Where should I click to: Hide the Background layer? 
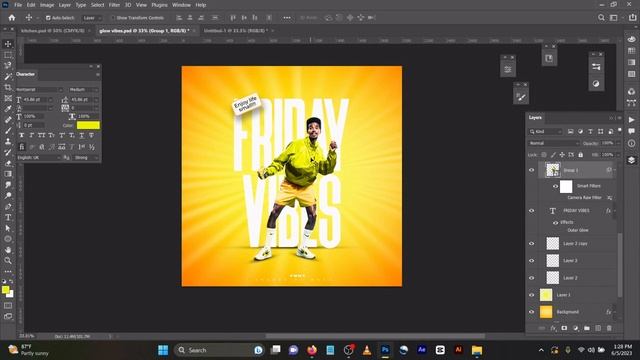531,312
